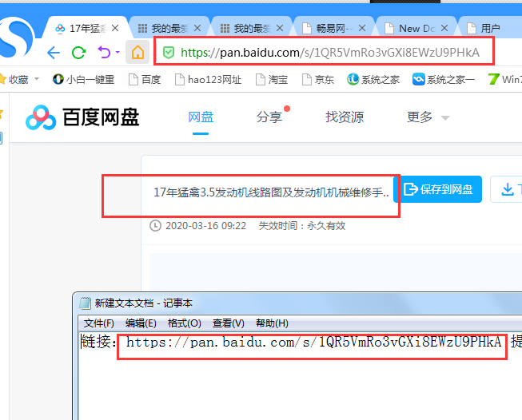Open the 收藏 favorites star
This screenshot has width=522, height=420.
2,79
